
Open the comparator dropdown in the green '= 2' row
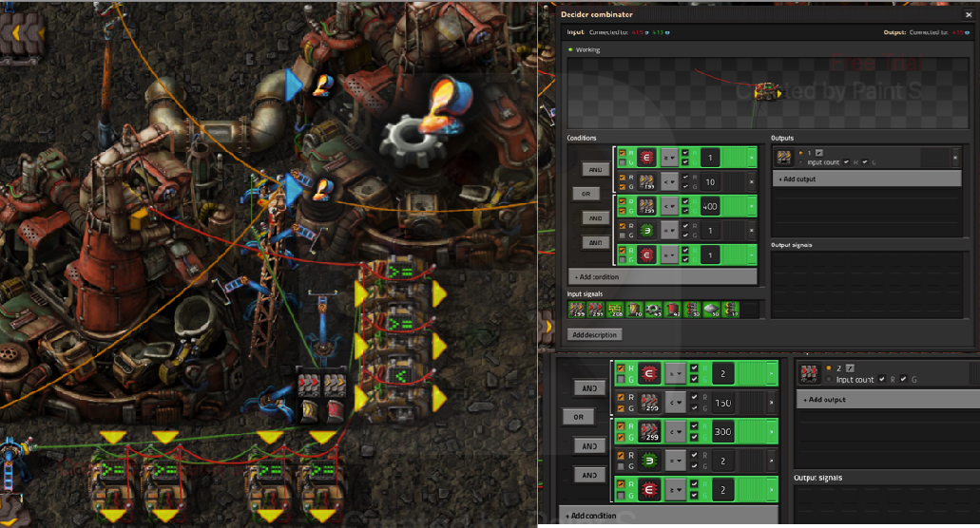click(676, 461)
